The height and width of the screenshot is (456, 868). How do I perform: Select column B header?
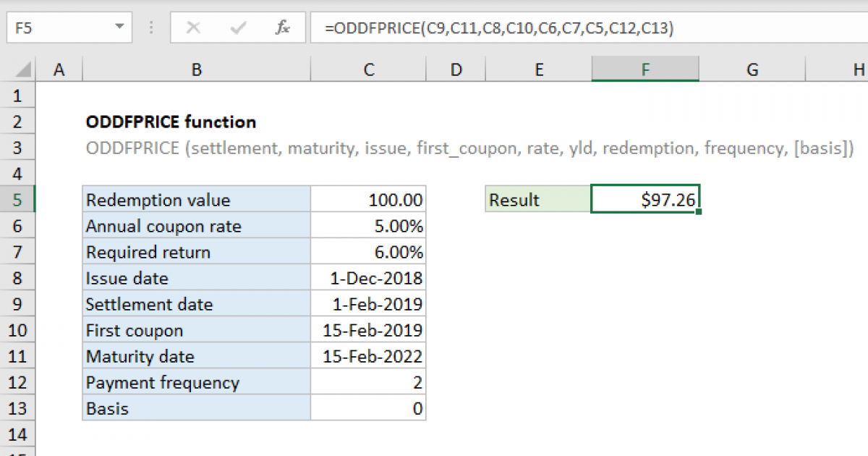tap(196, 69)
